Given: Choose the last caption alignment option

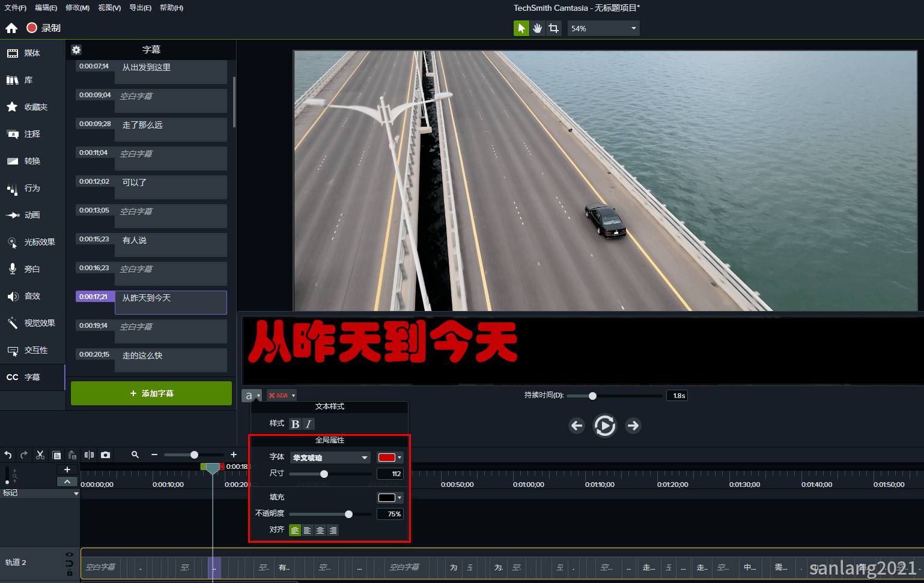Looking at the screenshot, I should 333,531.
